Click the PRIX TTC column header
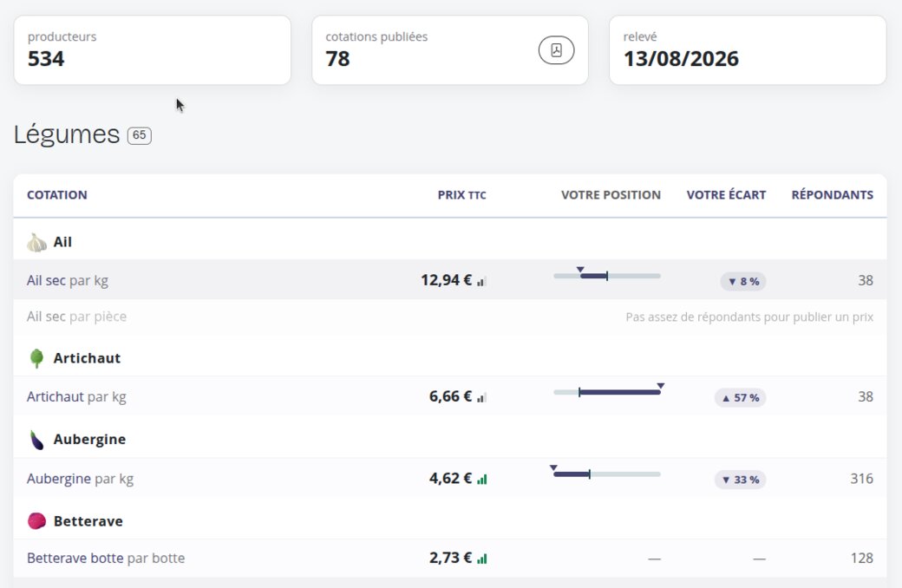 461,195
